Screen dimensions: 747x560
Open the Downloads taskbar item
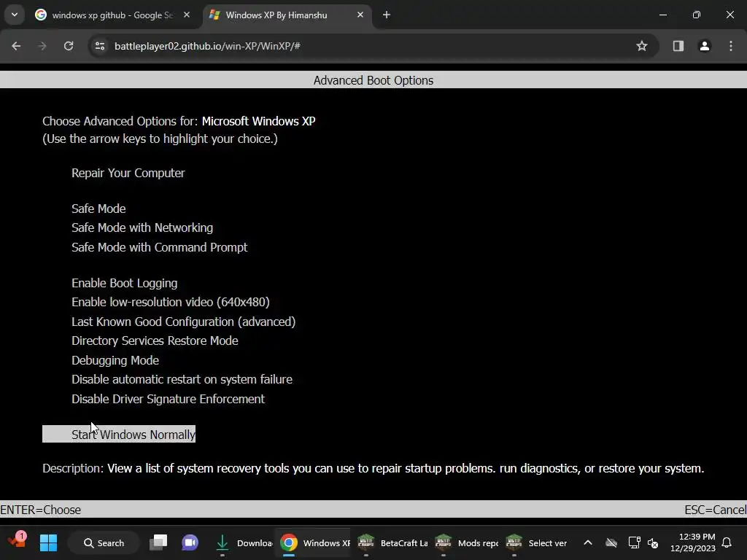242,542
